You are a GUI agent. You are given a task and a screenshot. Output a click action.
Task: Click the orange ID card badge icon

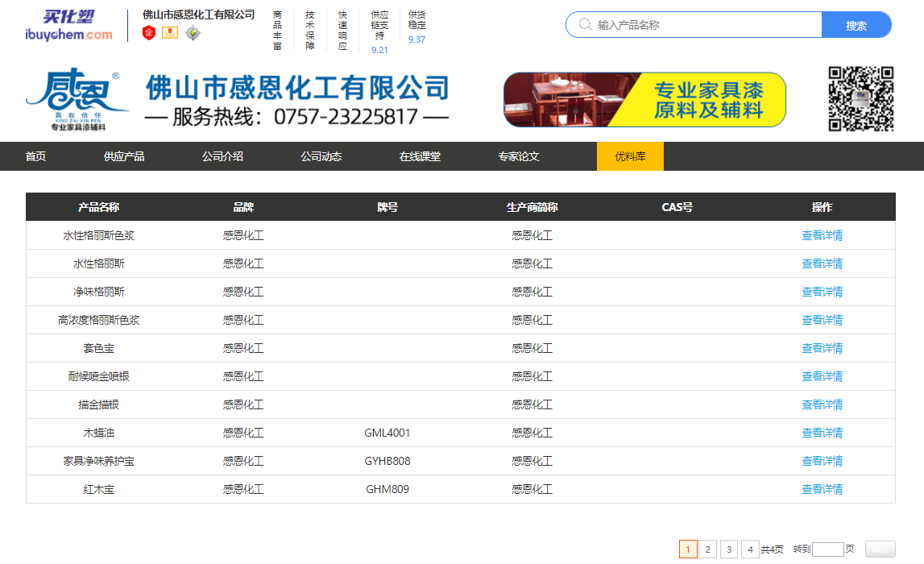[170, 32]
